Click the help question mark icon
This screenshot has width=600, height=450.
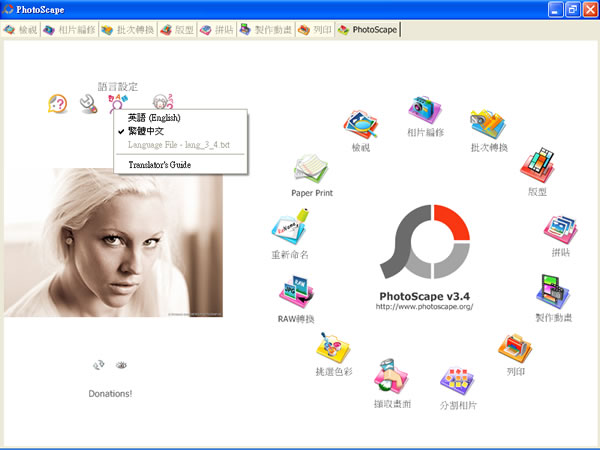pos(58,102)
